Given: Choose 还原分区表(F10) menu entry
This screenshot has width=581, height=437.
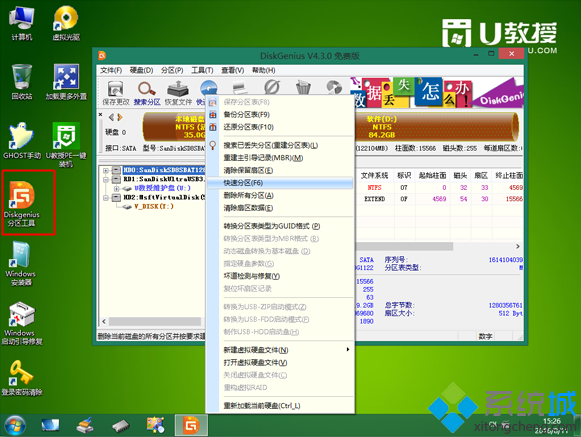Looking at the screenshot, I should click(x=280, y=127).
